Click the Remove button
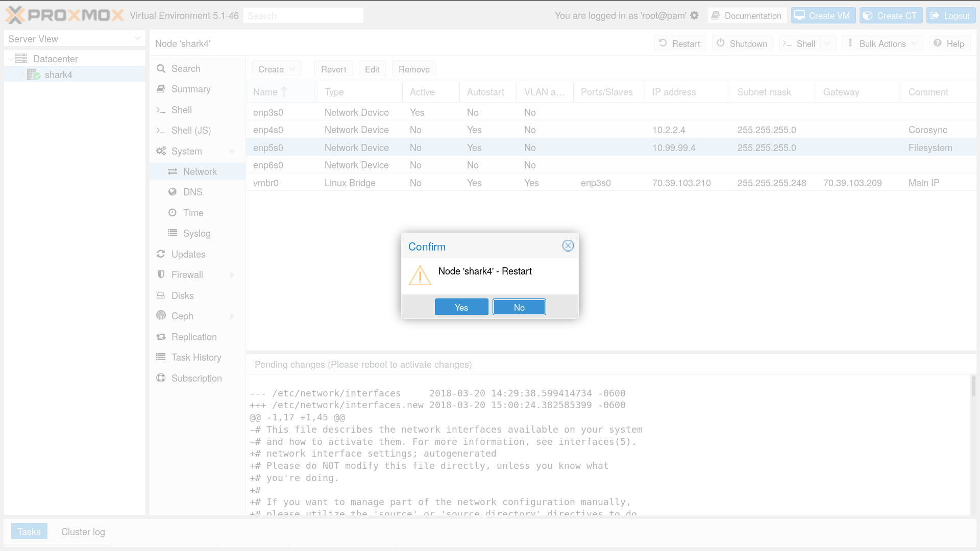 (x=414, y=69)
